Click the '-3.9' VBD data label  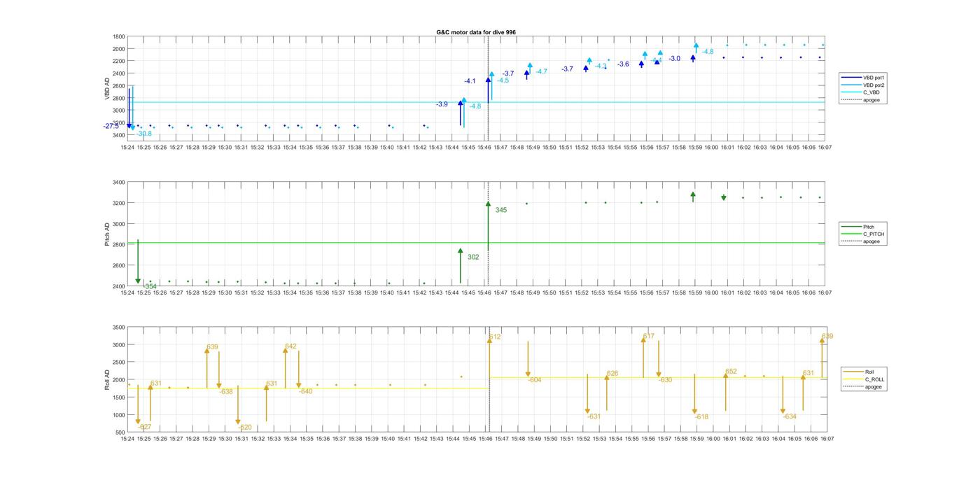pos(442,104)
